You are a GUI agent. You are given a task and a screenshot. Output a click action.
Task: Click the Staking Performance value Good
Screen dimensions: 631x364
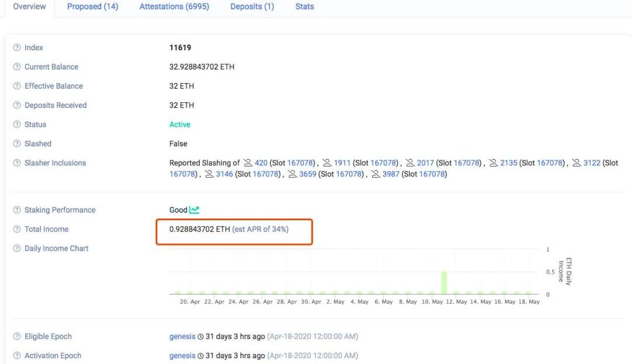click(178, 210)
